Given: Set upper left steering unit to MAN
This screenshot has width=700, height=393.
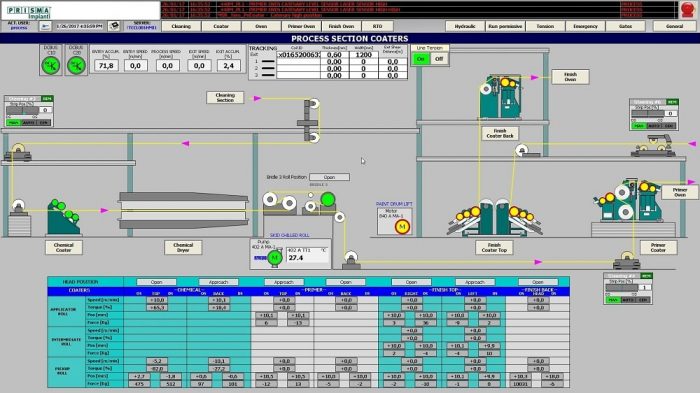Looking at the screenshot, I should [13, 122].
